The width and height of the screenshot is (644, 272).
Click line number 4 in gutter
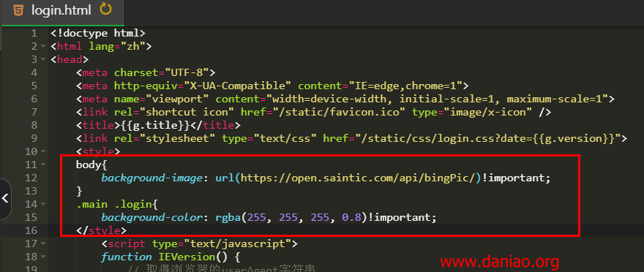coord(34,72)
